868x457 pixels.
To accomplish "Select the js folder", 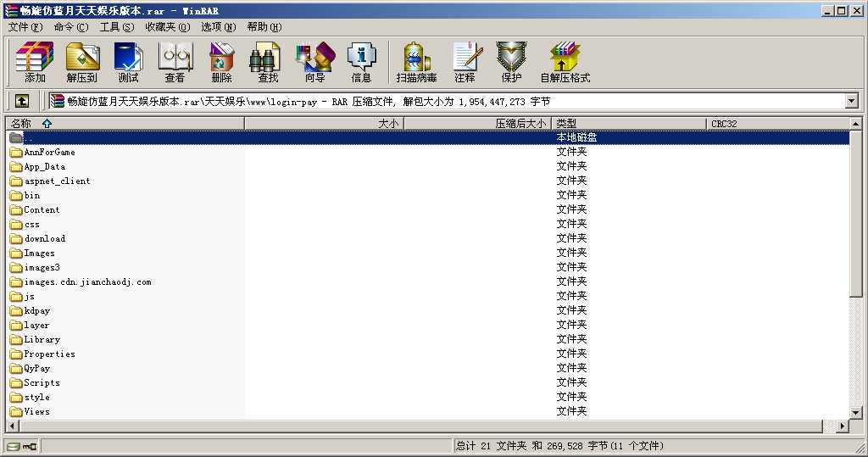I will tap(22, 296).
